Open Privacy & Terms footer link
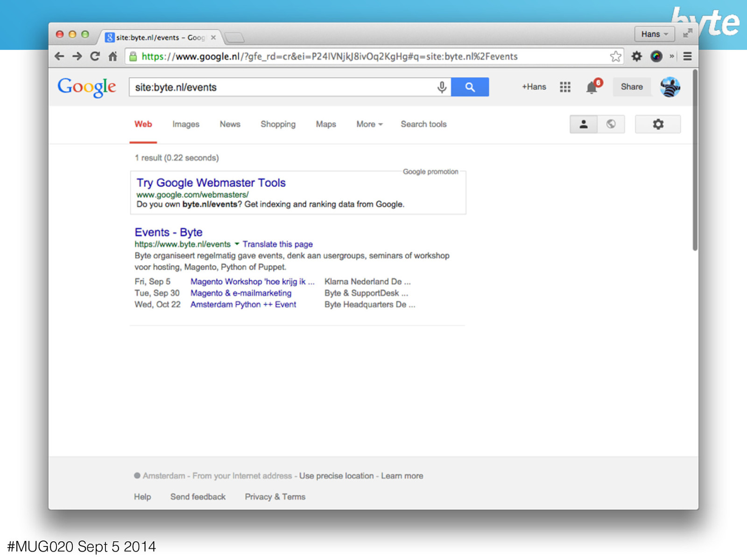 point(275,497)
